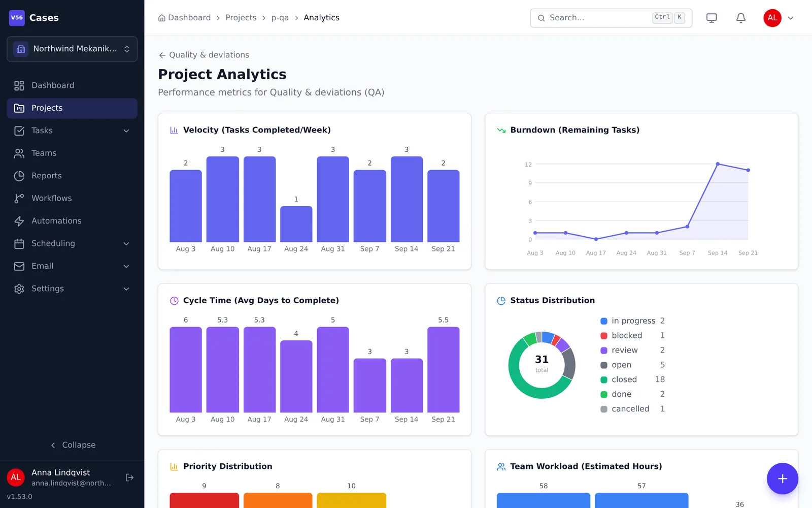
Task: Click the floating plus add button
Action: pyautogui.click(x=783, y=479)
